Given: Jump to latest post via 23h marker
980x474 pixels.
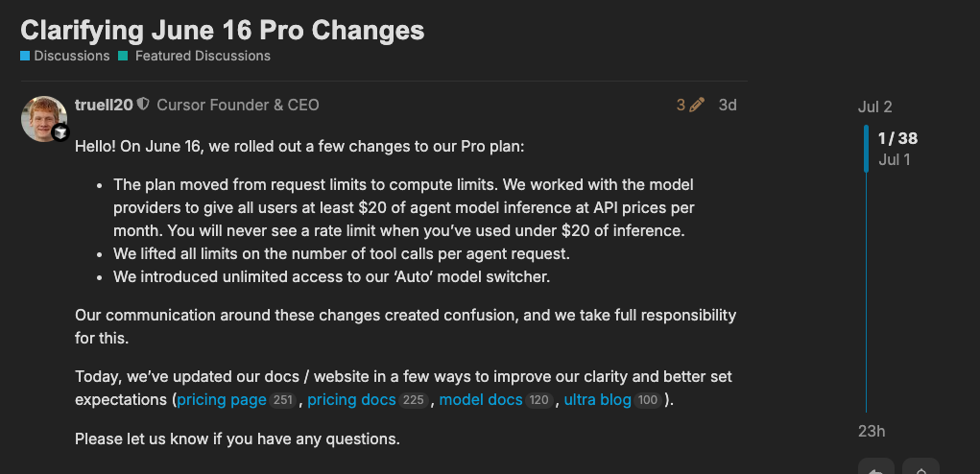Looking at the screenshot, I should [872, 432].
